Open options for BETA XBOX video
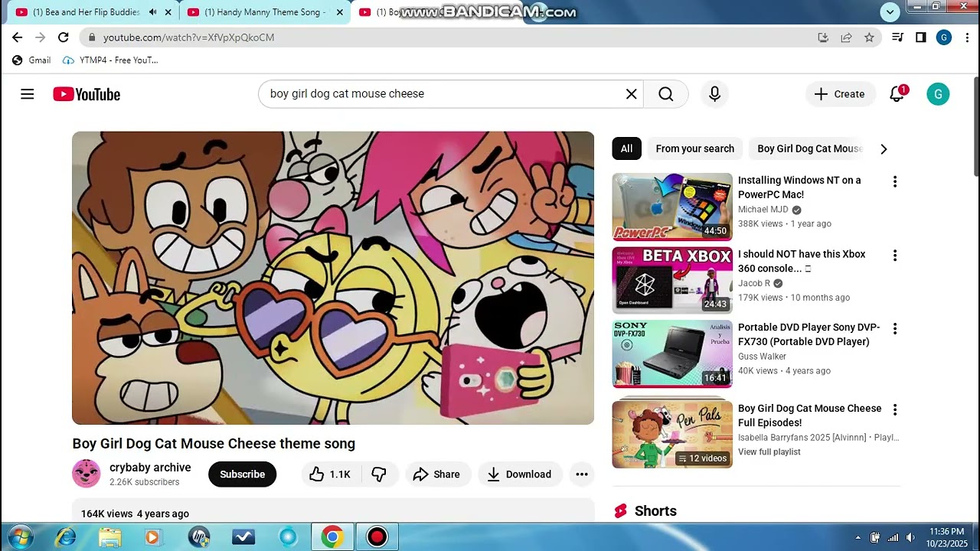Viewport: 980px width, 551px height. 894,256
